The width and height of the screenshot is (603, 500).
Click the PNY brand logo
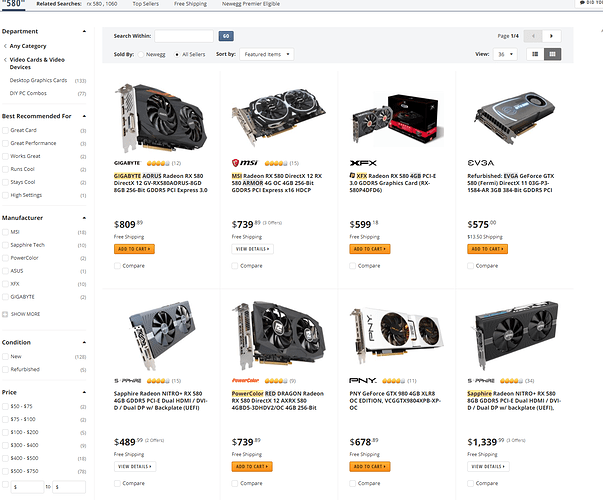pyautogui.click(x=363, y=381)
